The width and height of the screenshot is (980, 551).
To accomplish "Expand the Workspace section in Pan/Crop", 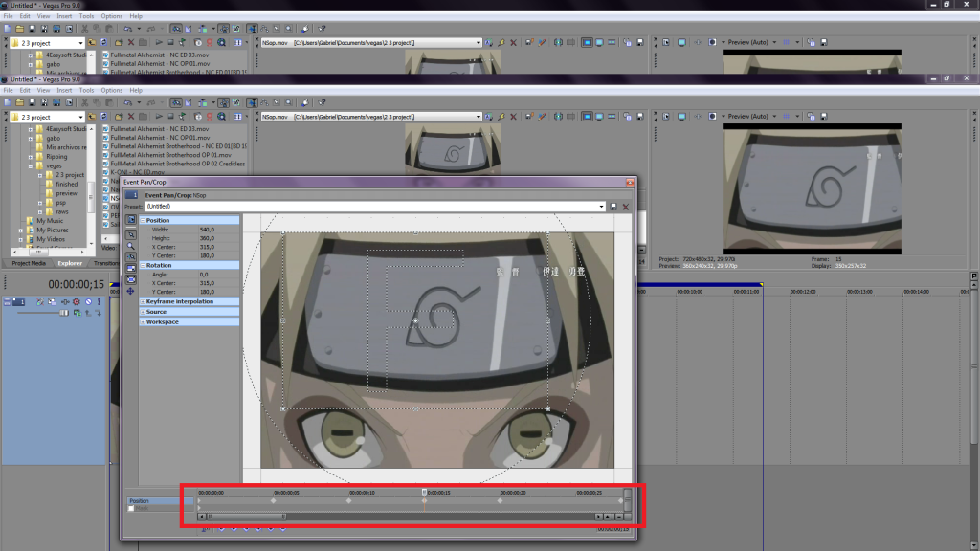I will (x=143, y=322).
